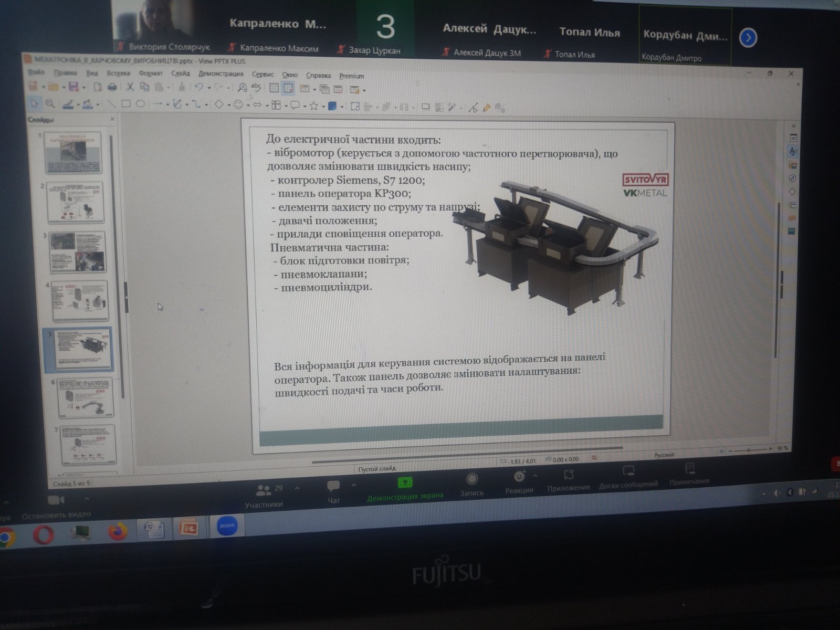
Task: Select the callout speech bubble tool
Action: pyautogui.click(x=295, y=105)
